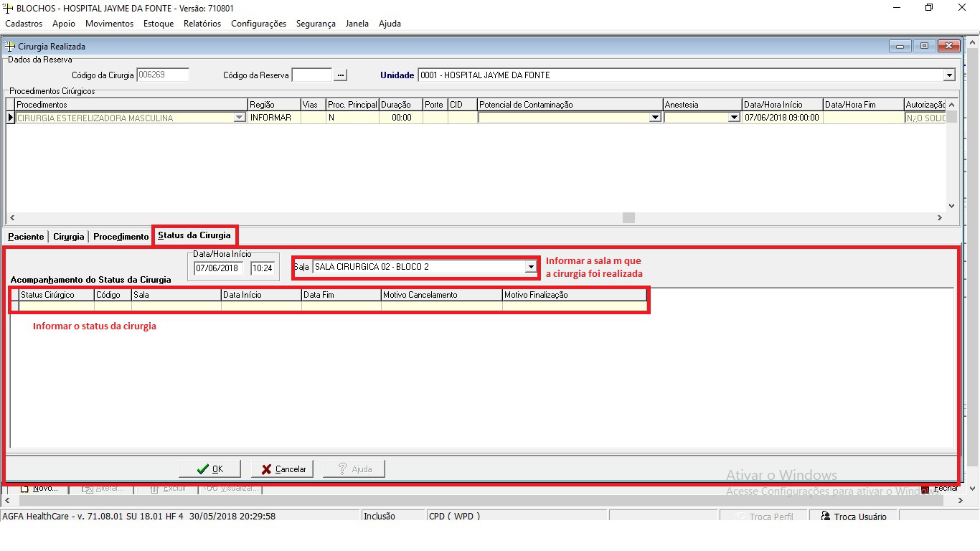Click the Código da Reserva input field
The height and width of the screenshot is (551, 980).
[312, 75]
